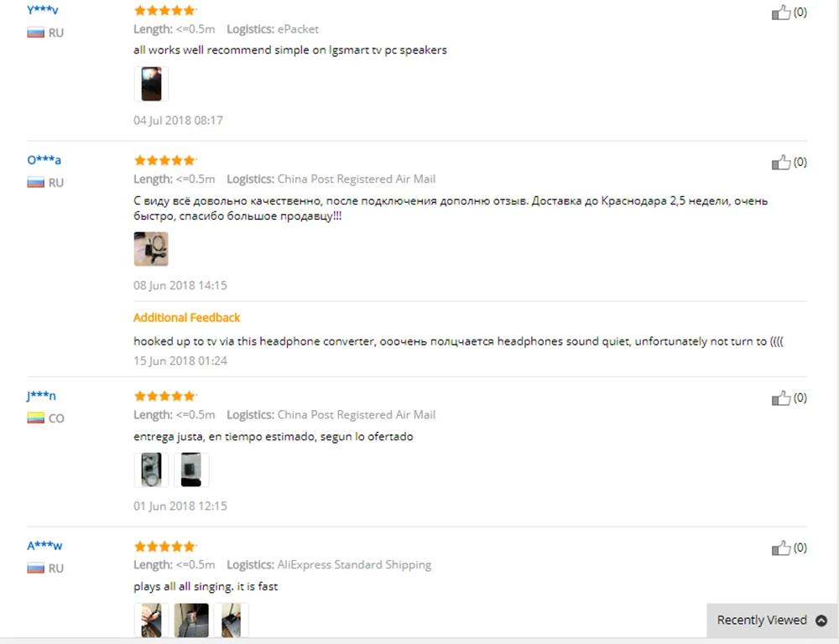Open J***n's reviewer profile link
This screenshot has width=839, height=644.
point(41,396)
